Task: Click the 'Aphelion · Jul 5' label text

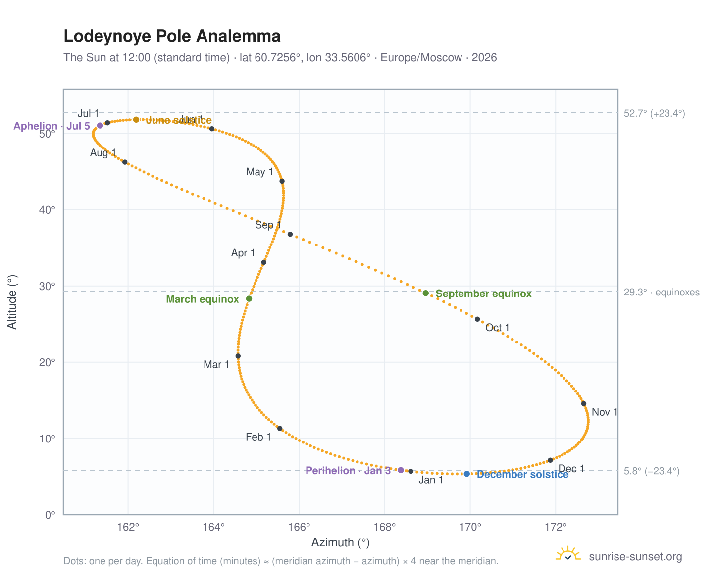Action: coord(52,126)
